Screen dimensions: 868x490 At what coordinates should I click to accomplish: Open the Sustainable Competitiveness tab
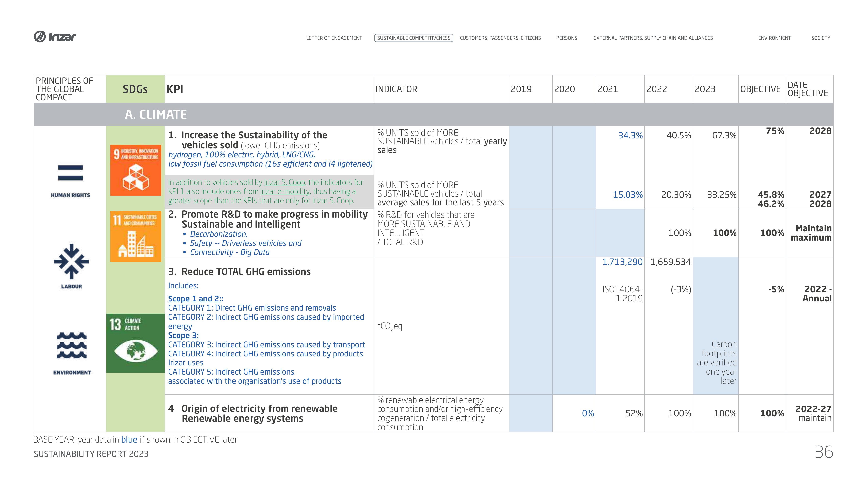413,38
